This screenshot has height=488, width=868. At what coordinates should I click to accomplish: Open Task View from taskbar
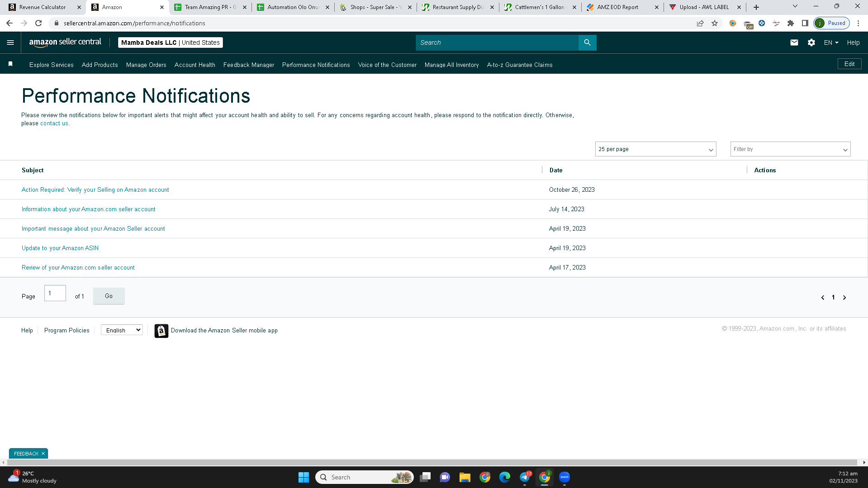pyautogui.click(x=425, y=477)
